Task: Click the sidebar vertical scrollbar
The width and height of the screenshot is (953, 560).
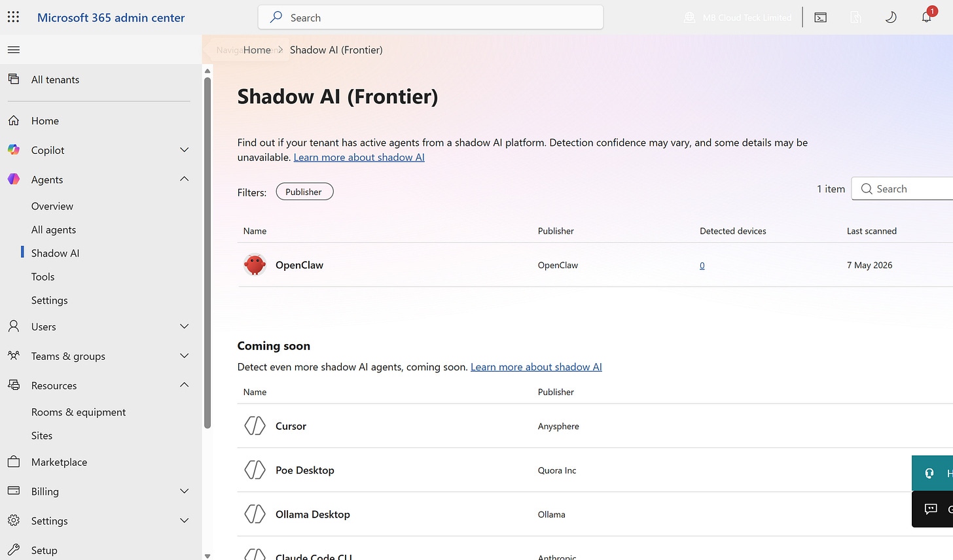Action: 207,253
